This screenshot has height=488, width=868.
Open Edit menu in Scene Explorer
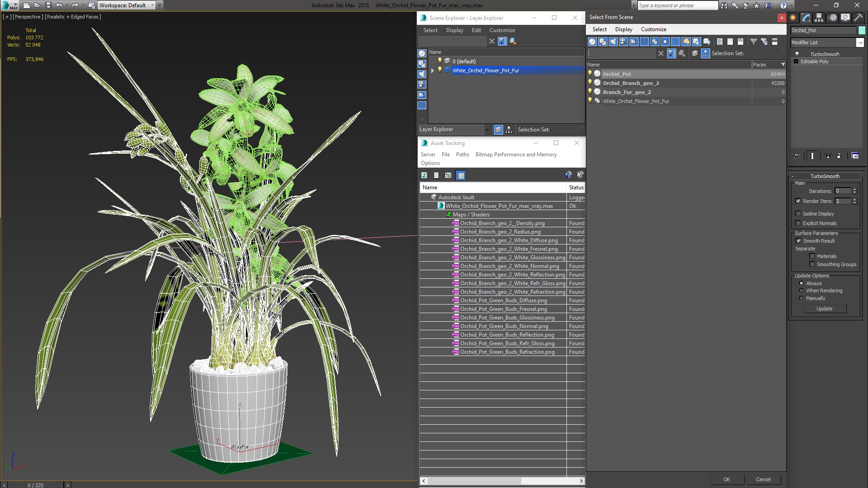click(476, 30)
